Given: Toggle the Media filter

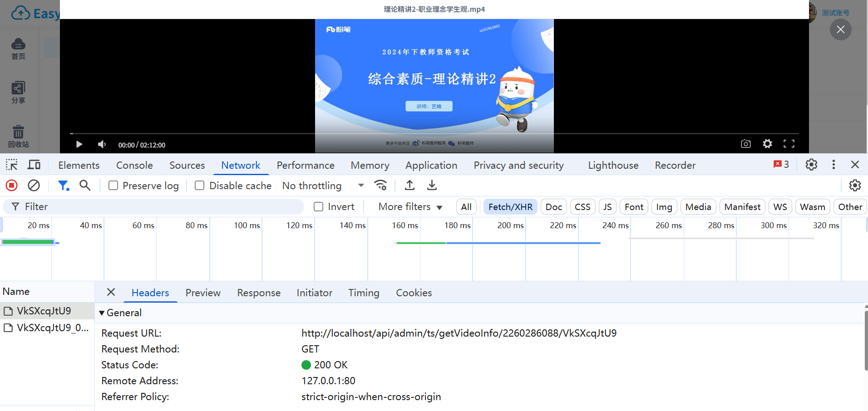Looking at the screenshot, I should point(698,207).
